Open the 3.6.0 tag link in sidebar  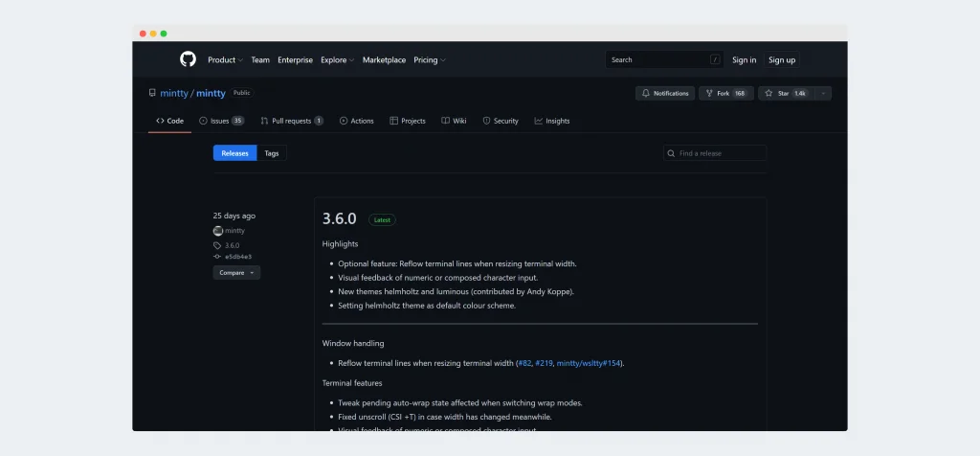pos(232,246)
